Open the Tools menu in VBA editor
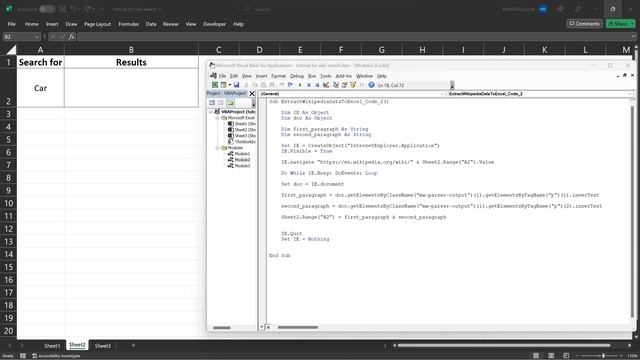This screenshot has height=360, width=640. [326, 76]
